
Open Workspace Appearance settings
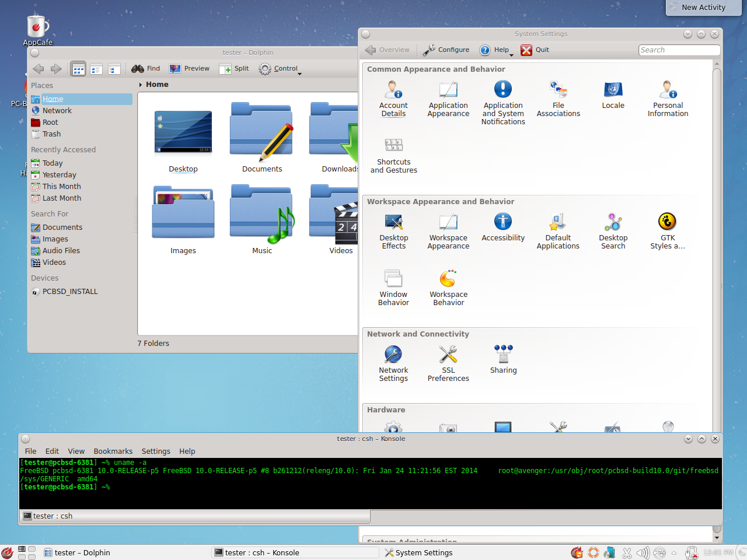click(448, 232)
